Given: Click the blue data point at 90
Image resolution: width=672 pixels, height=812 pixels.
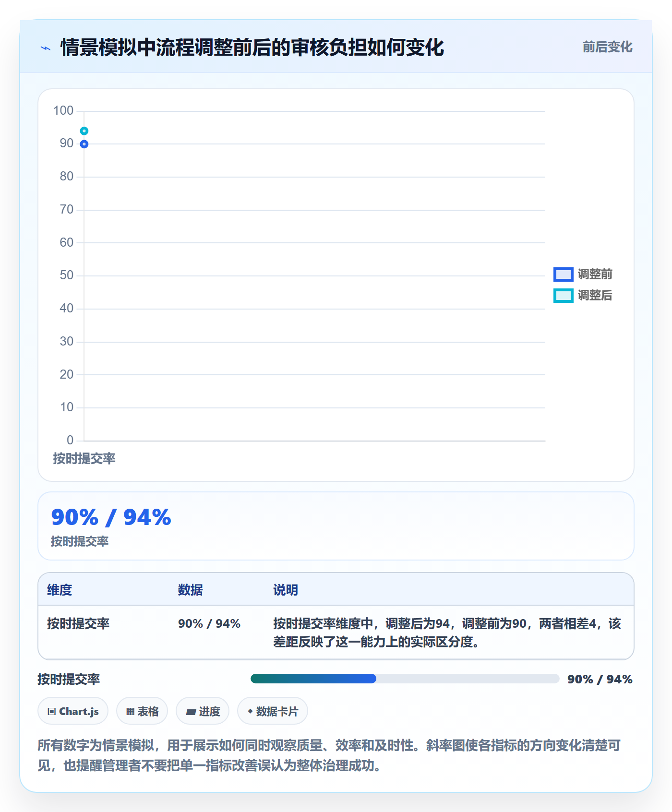Looking at the screenshot, I should tap(84, 144).
